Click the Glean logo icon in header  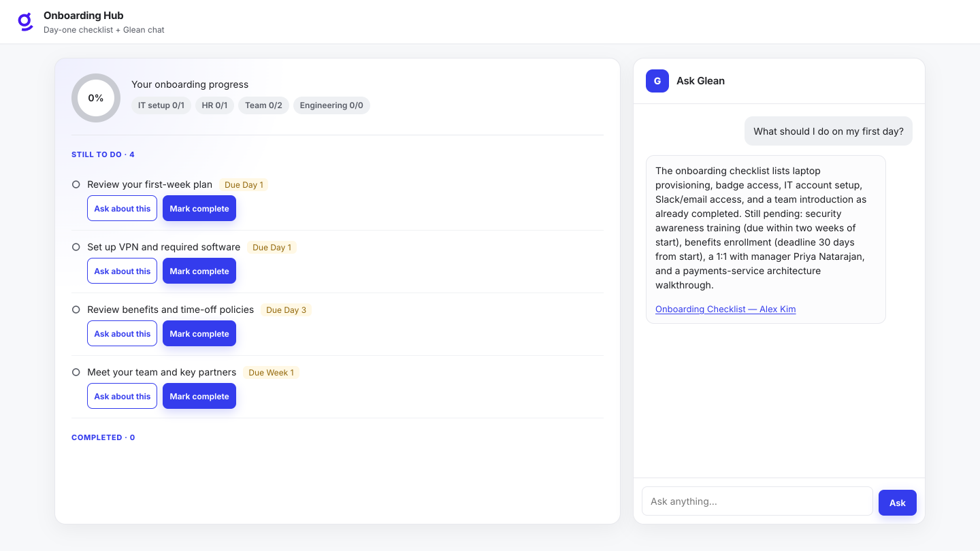tap(25, 22)
